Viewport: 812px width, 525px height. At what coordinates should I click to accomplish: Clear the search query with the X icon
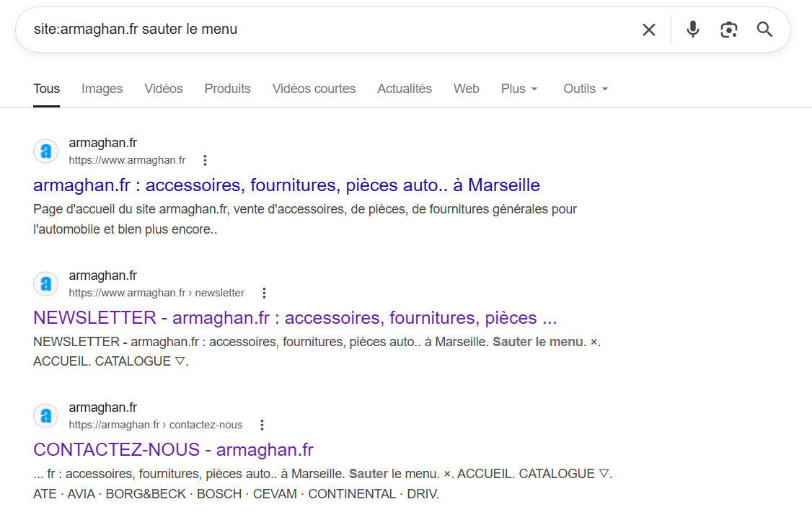649,30
